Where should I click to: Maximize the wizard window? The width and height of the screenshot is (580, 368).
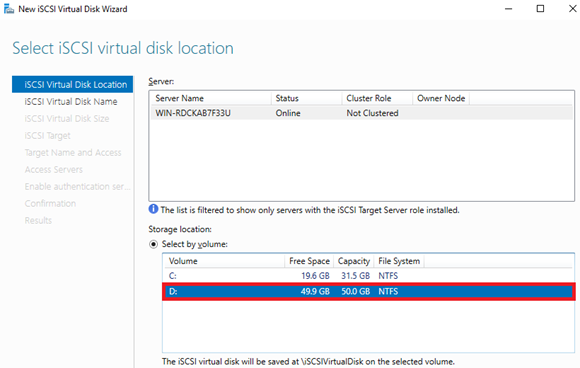540,9
